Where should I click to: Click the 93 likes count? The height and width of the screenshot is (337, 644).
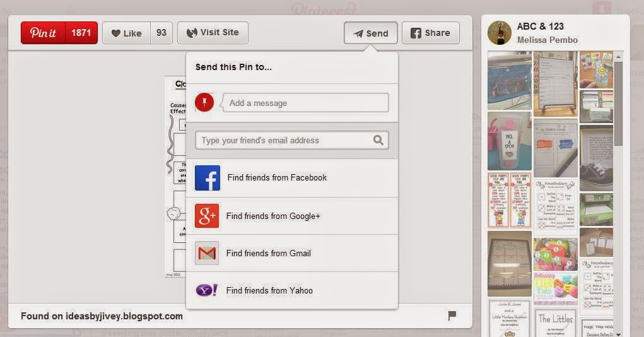(161, 33)
